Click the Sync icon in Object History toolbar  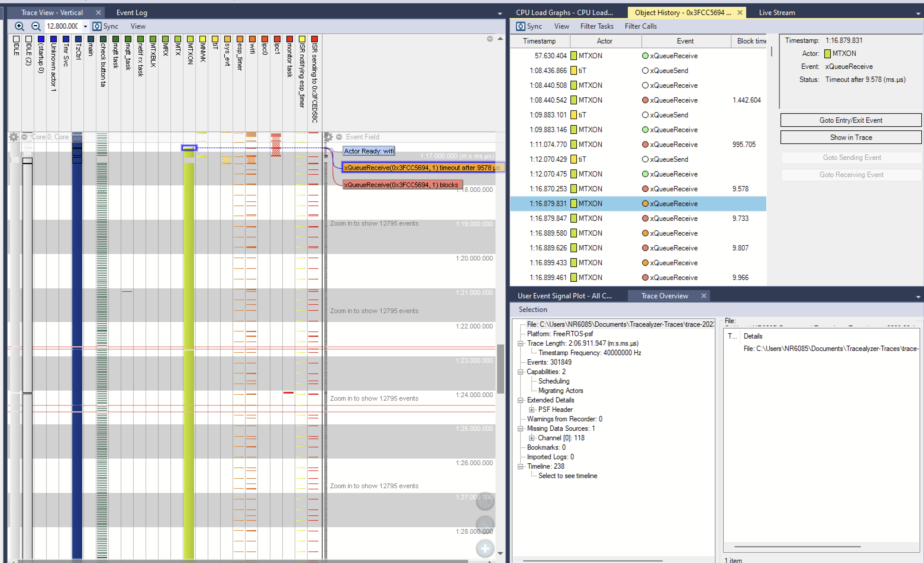coord(520,26)
